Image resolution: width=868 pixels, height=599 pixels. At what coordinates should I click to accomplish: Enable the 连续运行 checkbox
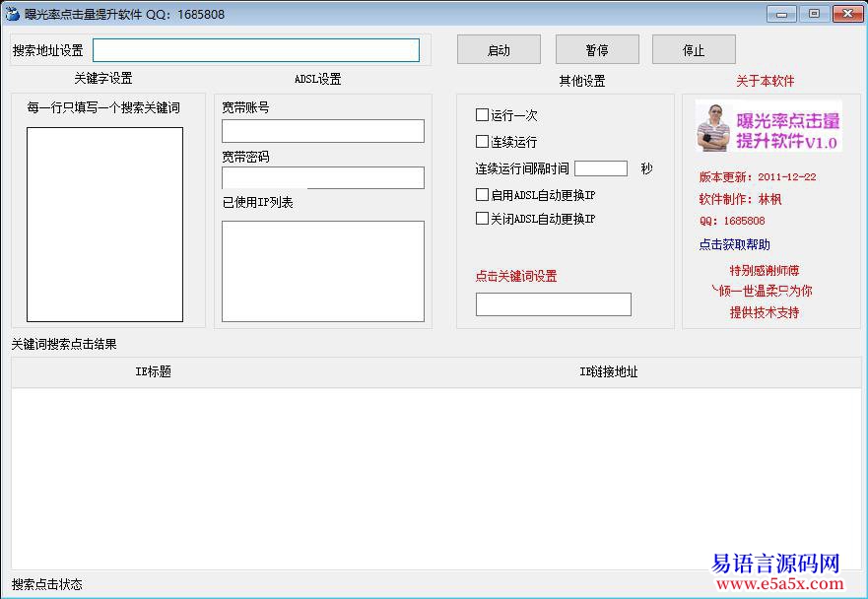coord(480,141)
